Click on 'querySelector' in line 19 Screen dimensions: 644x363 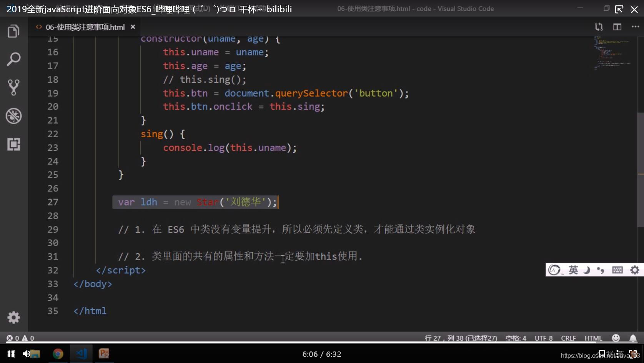point(311,93)
